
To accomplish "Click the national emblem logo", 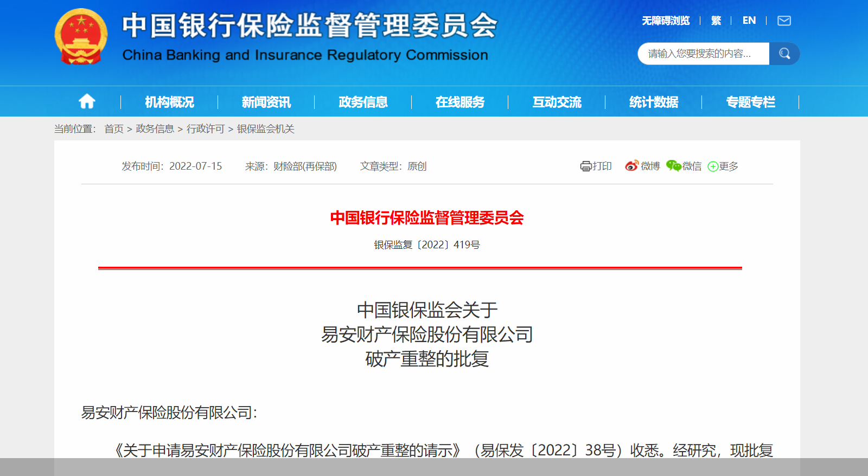I will pyautogui.click(x=81, y=36).
